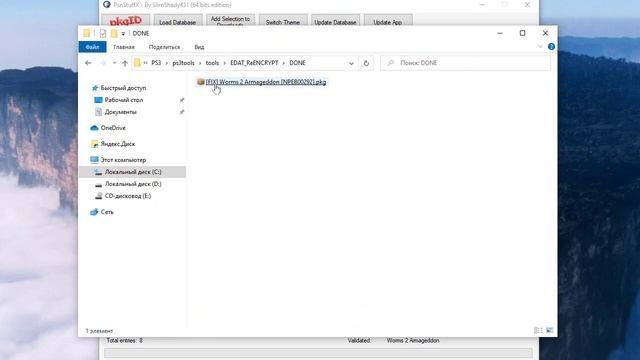Screen dimensions: 640x360
Task: Open OneDrive in navigation pane
Action: pyautogui.click(x=113, y=128)
